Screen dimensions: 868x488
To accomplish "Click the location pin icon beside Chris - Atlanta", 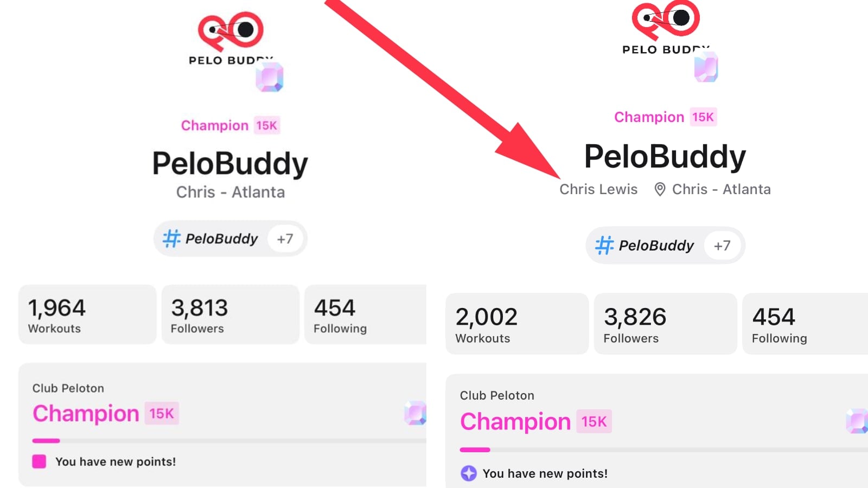I will coord(660,189).
